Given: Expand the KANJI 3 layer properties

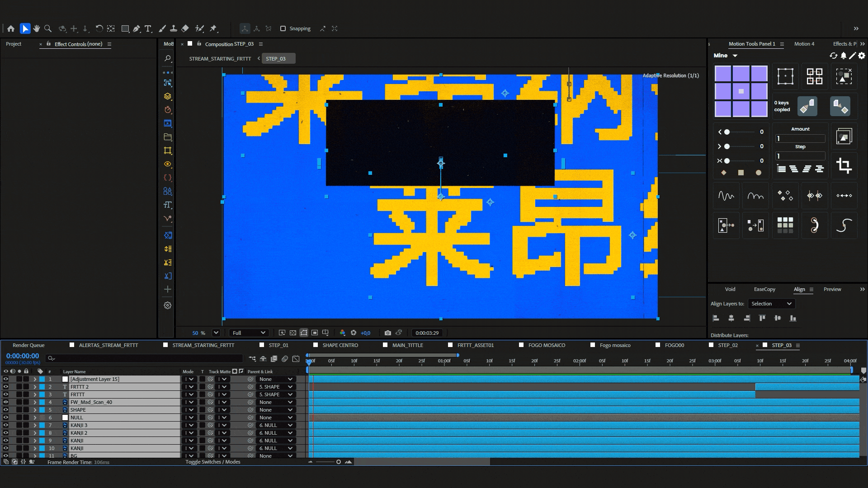Looking at the screenshot, I should pos(35,425).
